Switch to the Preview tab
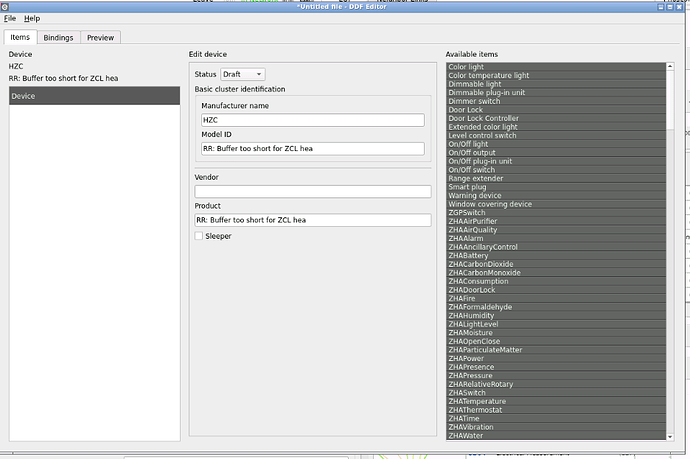690x459 pixels. point(100,38)
